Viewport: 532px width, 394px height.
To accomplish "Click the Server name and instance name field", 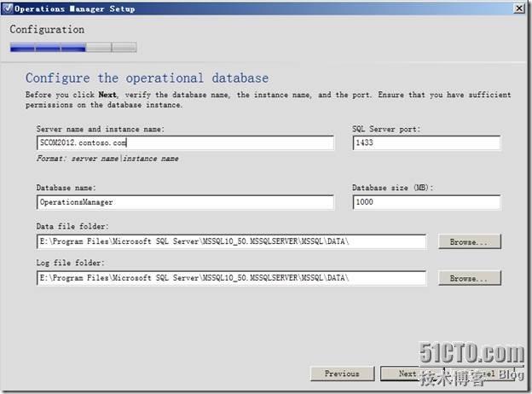I will click(185, 143).
